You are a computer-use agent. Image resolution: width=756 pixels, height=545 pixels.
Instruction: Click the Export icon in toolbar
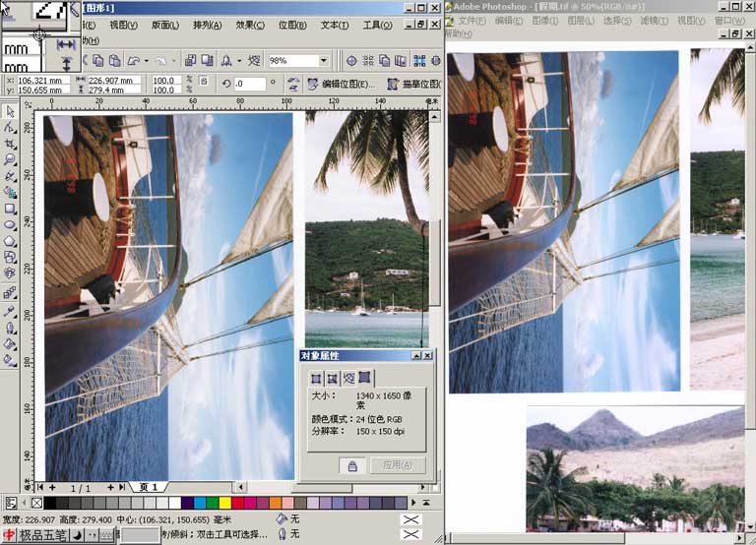pos(207,61)
